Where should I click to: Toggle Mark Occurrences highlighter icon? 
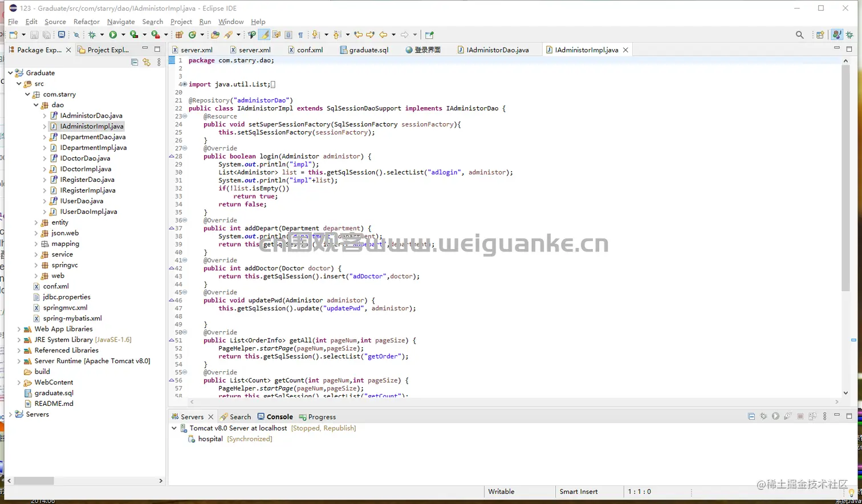[265, 35]
